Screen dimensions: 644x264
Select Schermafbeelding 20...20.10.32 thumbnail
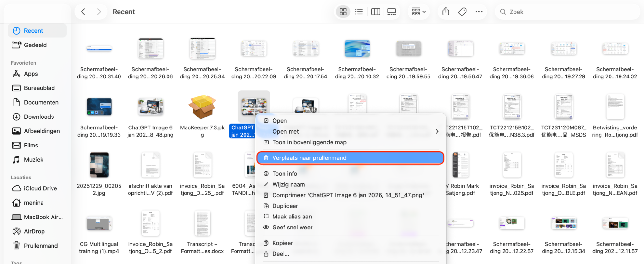(x=357, y=49)
